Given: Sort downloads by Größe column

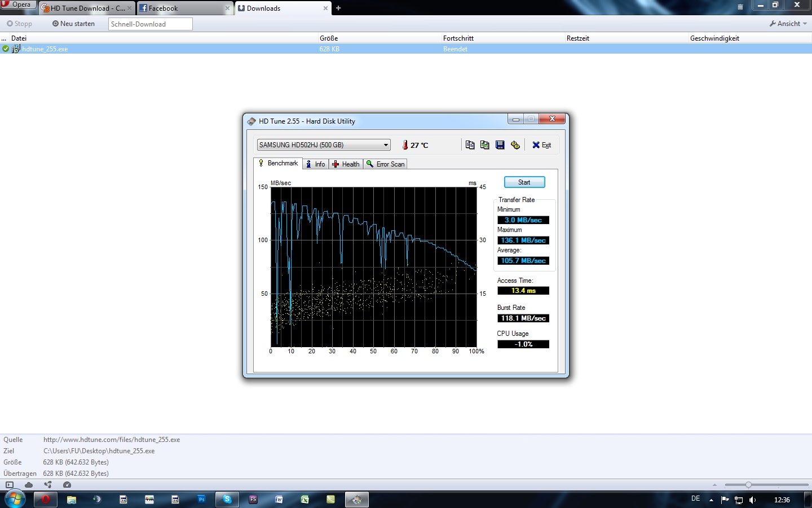Looking at the screenshot, I should click(379, 38).
